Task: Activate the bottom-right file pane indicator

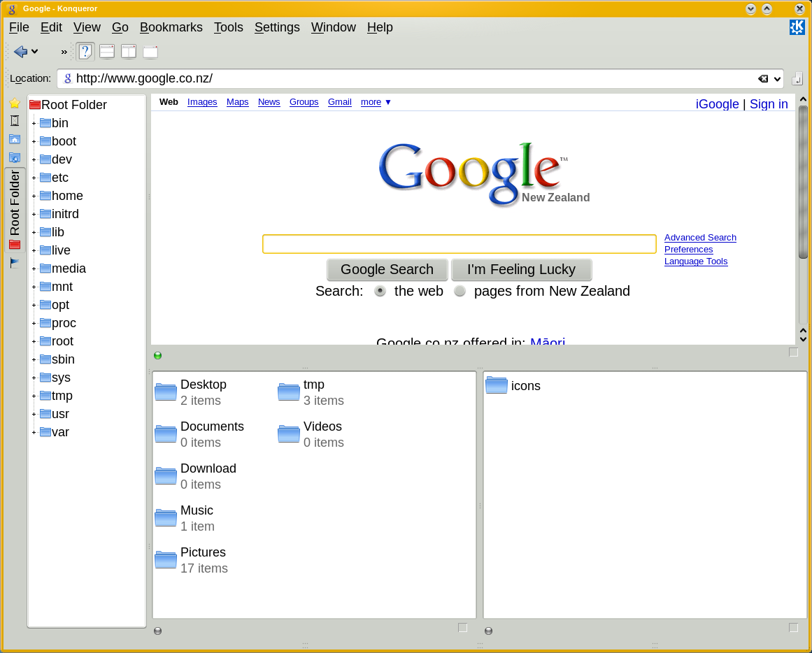Action: (488, 631)
